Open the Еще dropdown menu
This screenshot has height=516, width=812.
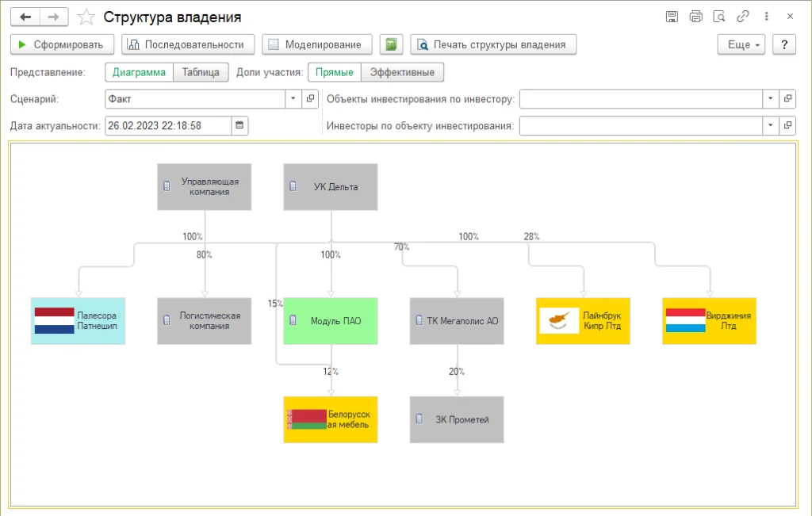tap(741, 44)
